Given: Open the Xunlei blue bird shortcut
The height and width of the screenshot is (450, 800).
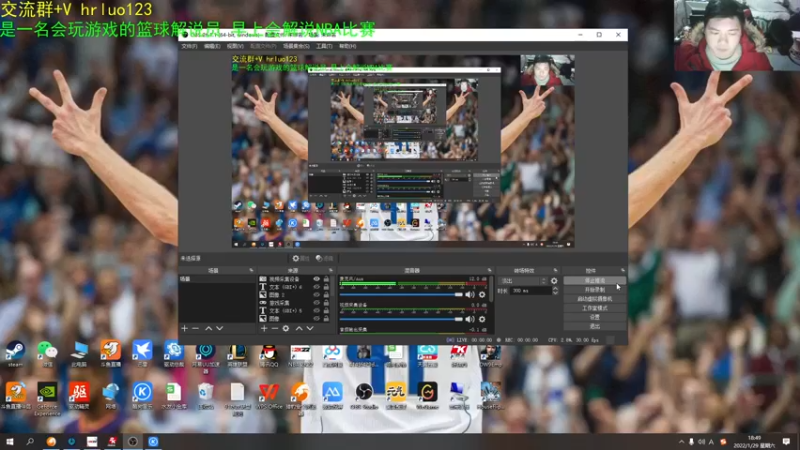Looking at the screenshot, I should tap(142, 353).
